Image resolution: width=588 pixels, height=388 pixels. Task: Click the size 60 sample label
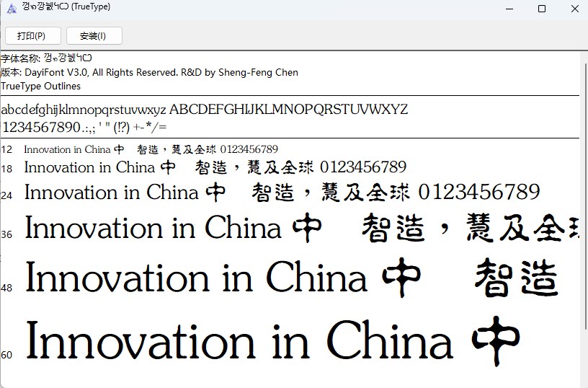click(7, 355)
